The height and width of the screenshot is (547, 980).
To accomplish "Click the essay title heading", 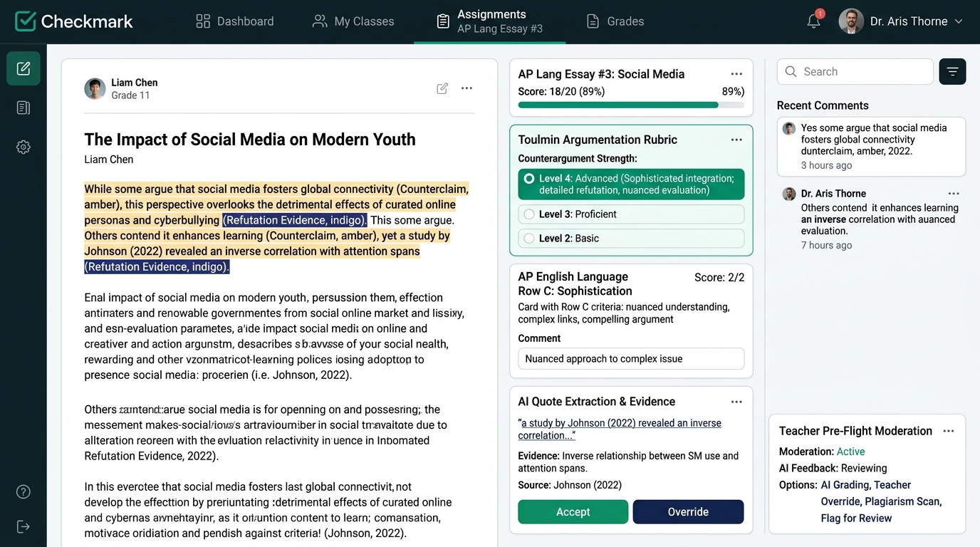I will click(250, 140).
